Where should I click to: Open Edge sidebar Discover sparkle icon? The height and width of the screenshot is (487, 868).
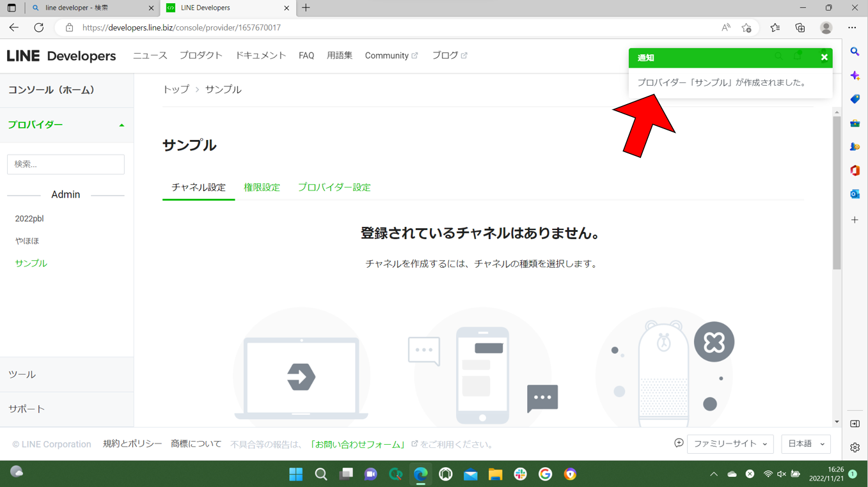[855, 75]
